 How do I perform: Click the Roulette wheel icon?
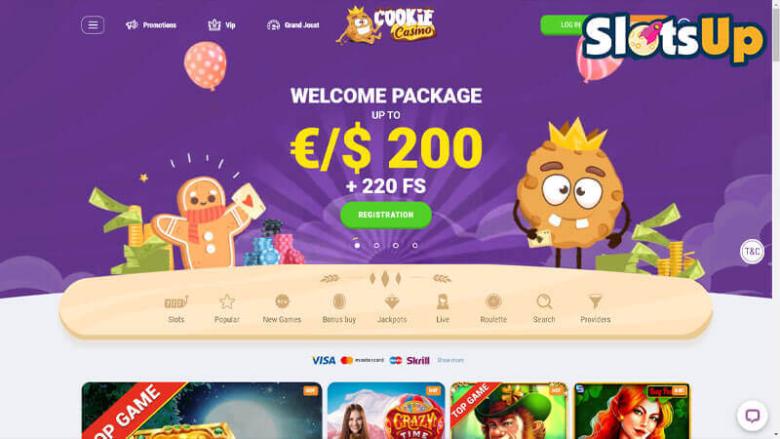point(493,301)
